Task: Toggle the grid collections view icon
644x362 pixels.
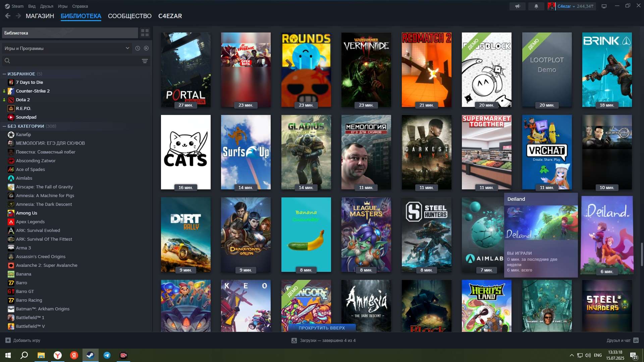Action: 145,33
